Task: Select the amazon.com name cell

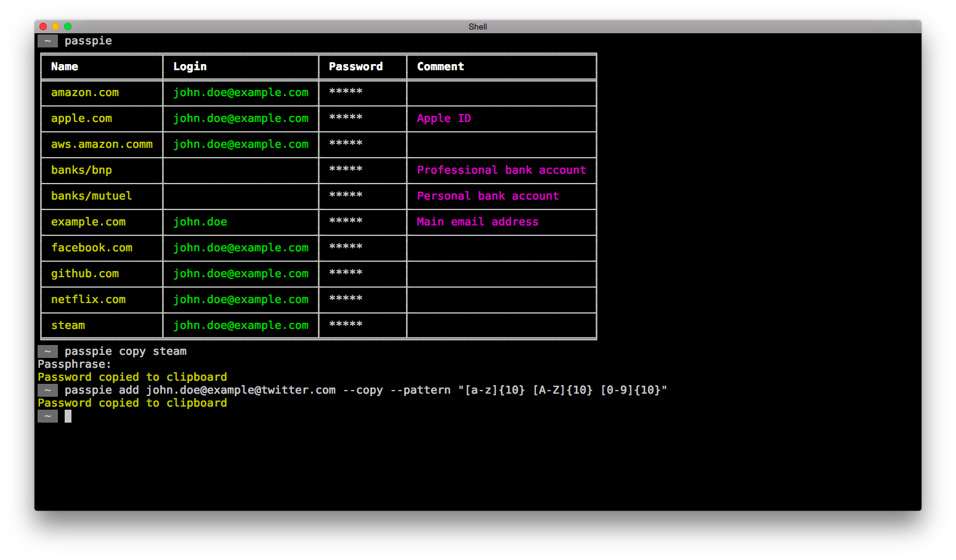Action: (85, 92)
